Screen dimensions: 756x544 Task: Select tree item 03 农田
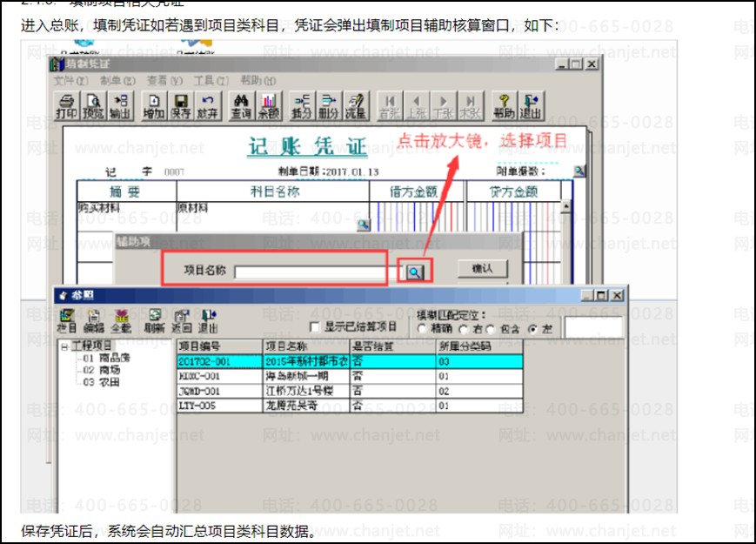[x=101, y=382]
